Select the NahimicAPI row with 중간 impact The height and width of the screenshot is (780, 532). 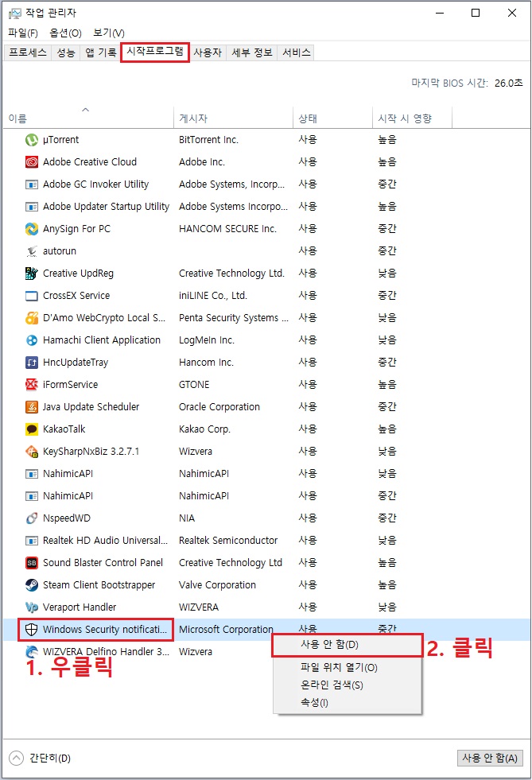point(266,496)
